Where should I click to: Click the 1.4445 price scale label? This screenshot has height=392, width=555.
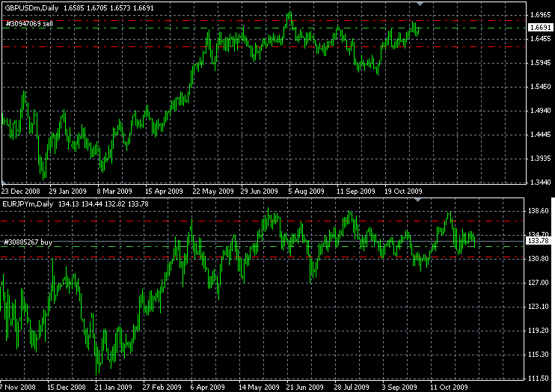(x=541, y=135)
